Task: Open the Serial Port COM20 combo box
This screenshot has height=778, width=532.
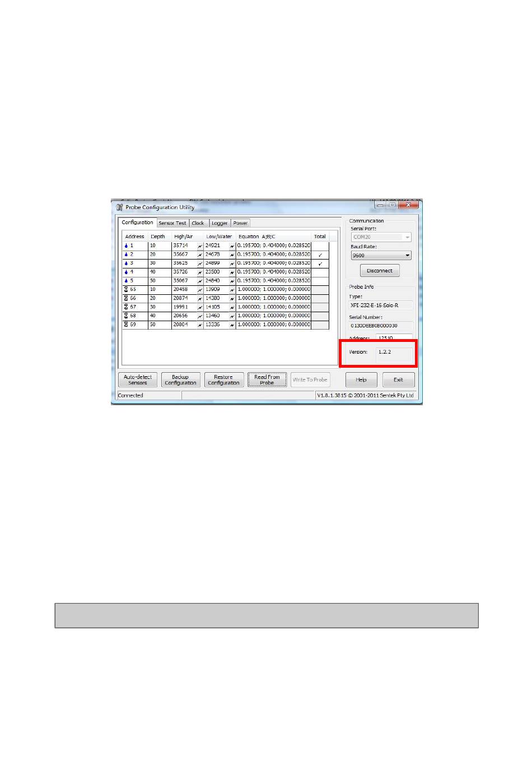Action: pyautogui.click(x=381, y=237)
